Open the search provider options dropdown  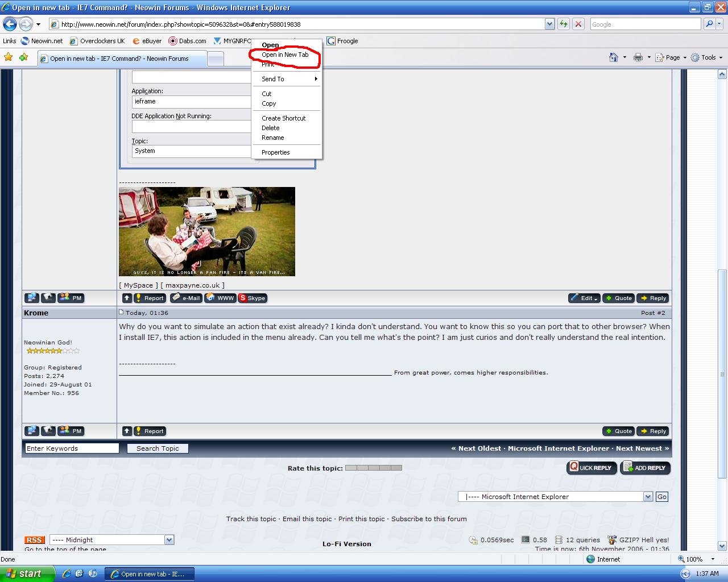[x=720, y=24]
